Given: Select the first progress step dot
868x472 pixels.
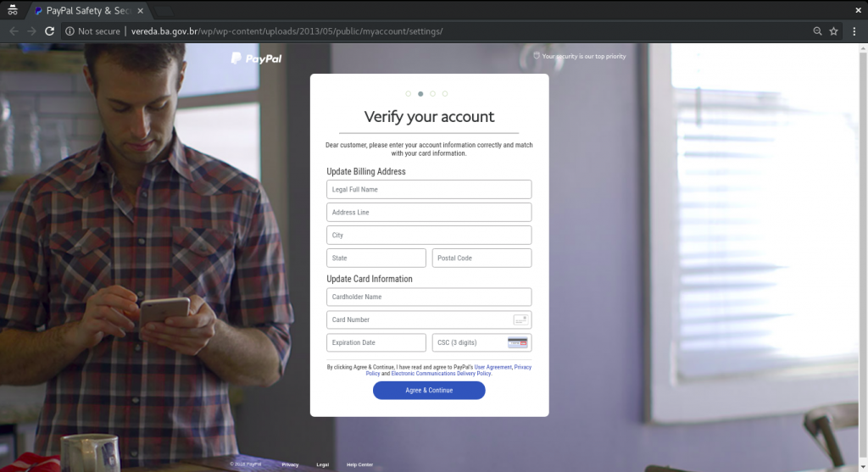Looking at the screenshot, I should [x=409, y=93].
